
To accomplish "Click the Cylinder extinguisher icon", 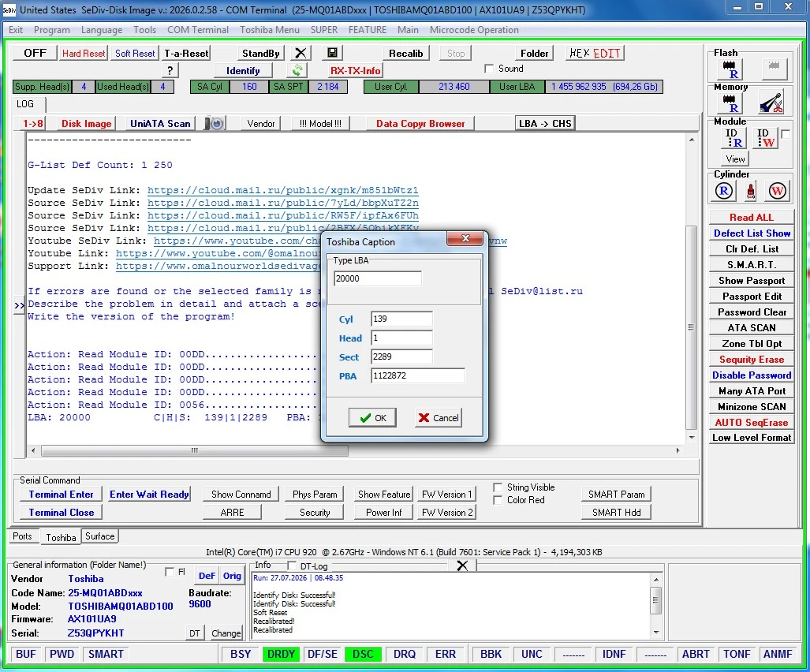I will tap(751, 191).
